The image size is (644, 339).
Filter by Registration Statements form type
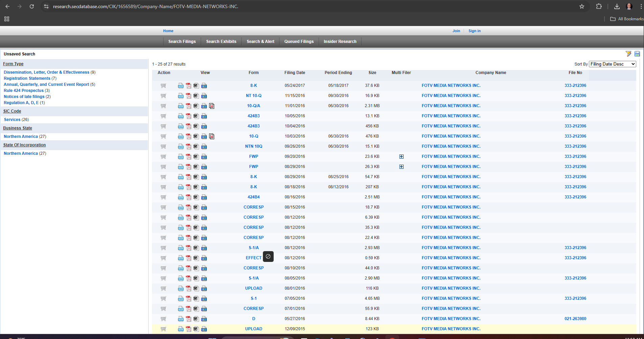point(27,78)
